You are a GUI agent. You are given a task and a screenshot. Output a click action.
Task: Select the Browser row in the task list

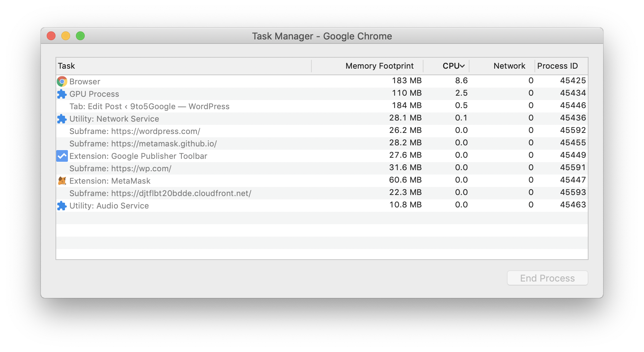tap(183, 81)
